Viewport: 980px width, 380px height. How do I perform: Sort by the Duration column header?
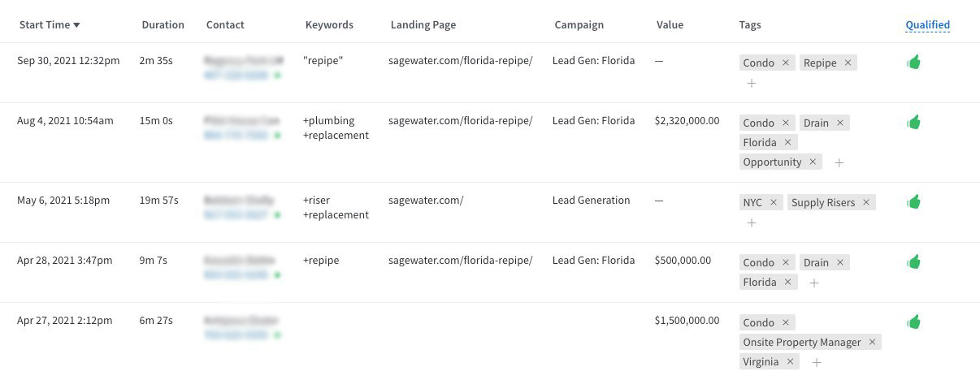[163, 24]
